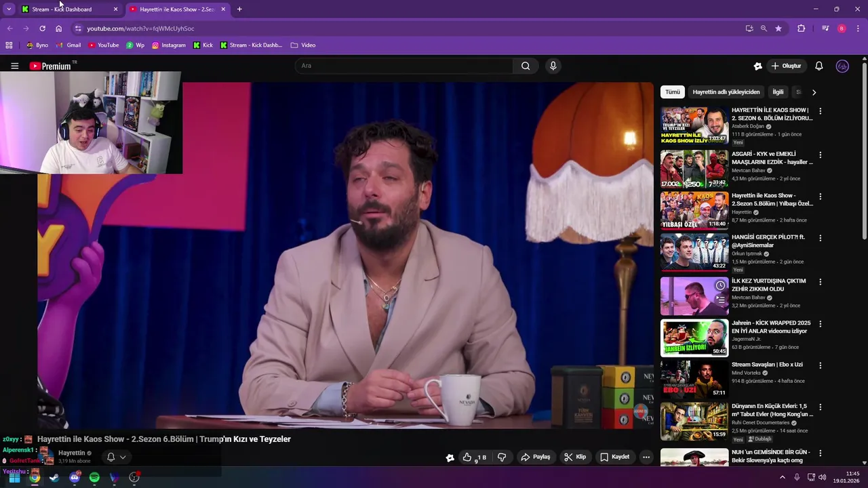Open Chrome media controls icon
Image resolution: width=868 pixels, height=488 pixels.
coord(825,28)
